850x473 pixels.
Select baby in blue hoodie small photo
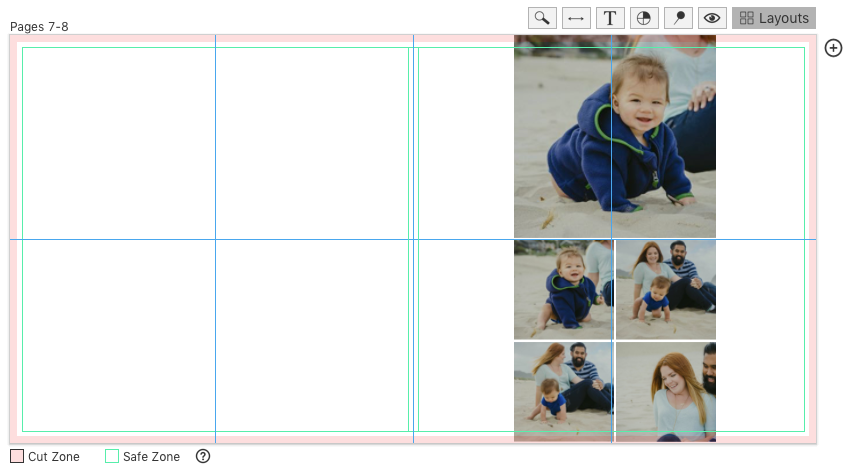[564, 290]
